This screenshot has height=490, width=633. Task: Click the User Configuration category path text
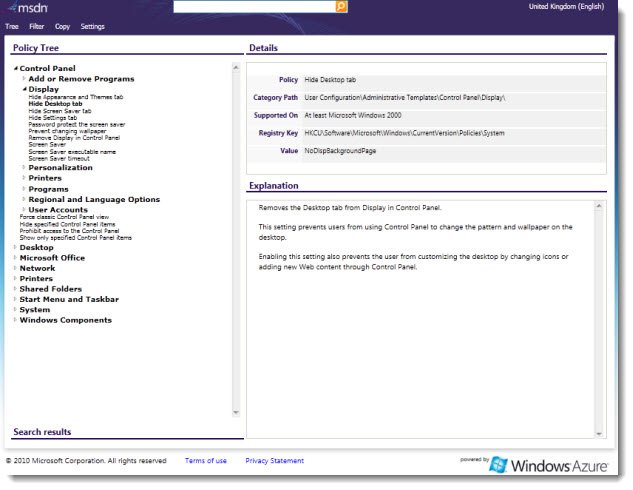click(x=405, y=97)
